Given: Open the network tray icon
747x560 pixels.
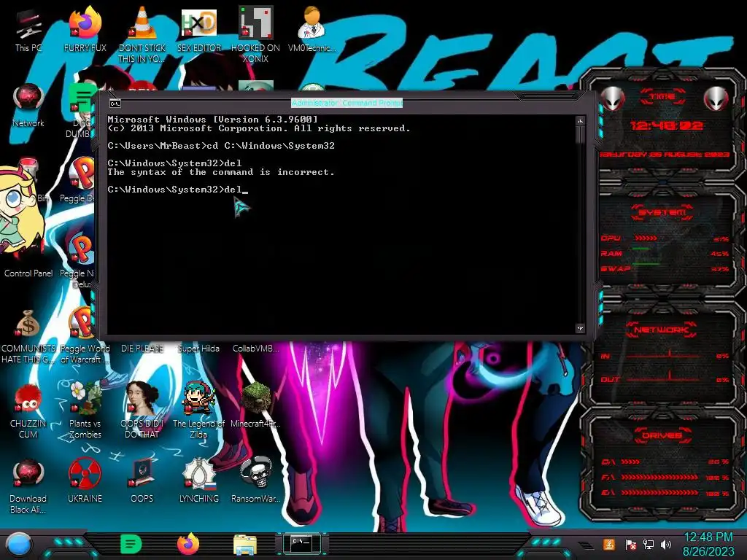Looking at the screenshot, I should coord(649,545).
